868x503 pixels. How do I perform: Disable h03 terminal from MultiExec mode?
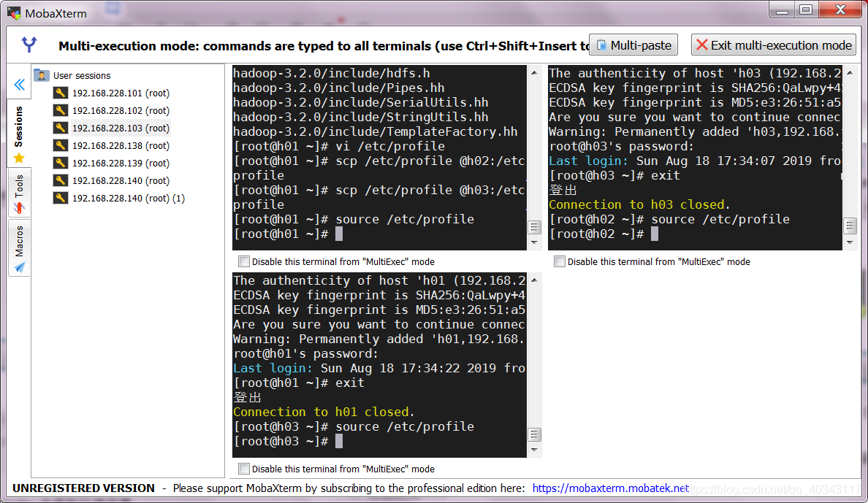[x=243, y=469]
